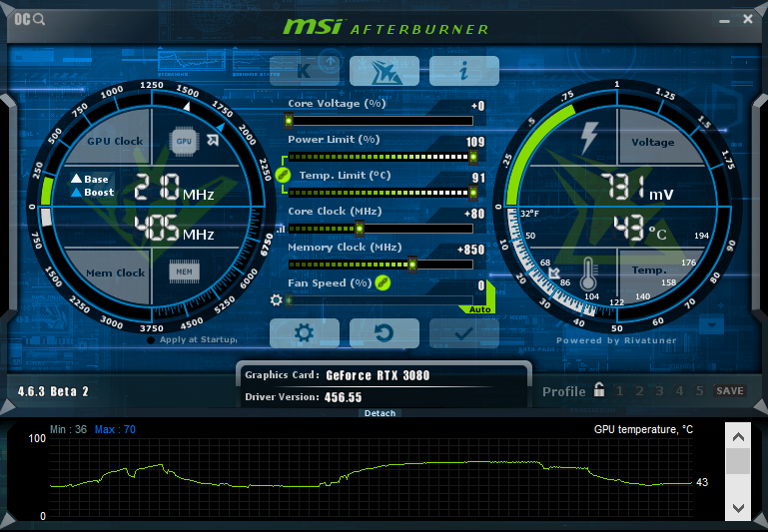Image resolution: width=768 pixels, height=532 pixels.
Task: Toggle the fan speed link sync icon
Action: pyautogui.click(x=383, y=282)
